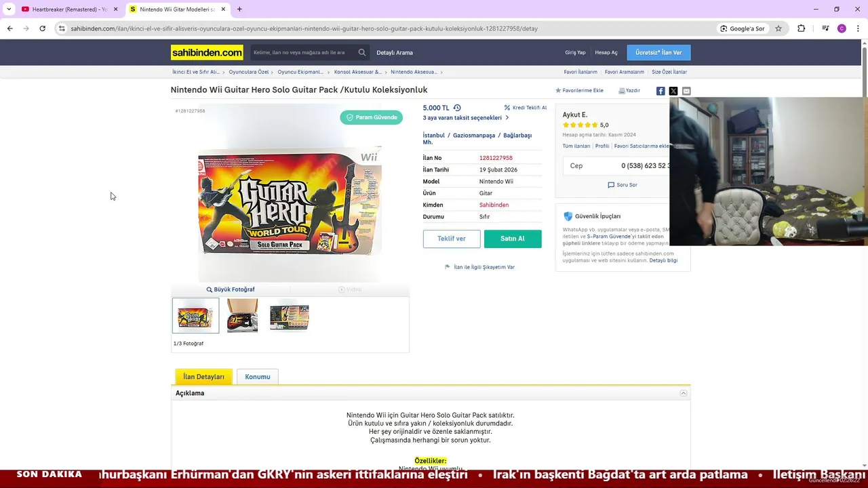Open Favori Aramalarım menu item

click(x=625, y=72)
